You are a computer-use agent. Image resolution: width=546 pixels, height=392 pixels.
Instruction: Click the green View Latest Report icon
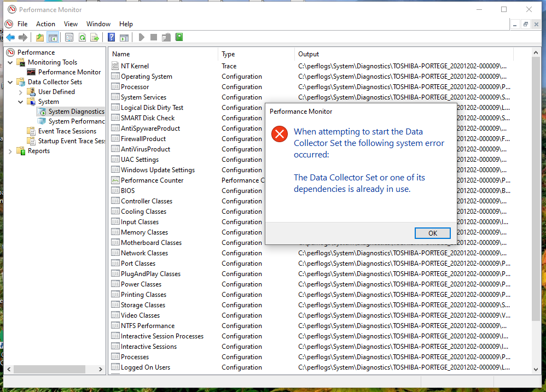tap(179, 37)
